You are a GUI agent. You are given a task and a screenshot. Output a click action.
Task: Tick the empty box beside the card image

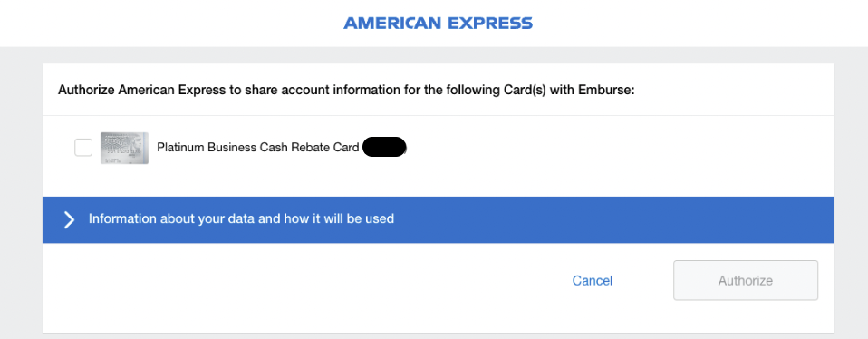[83, 148]
